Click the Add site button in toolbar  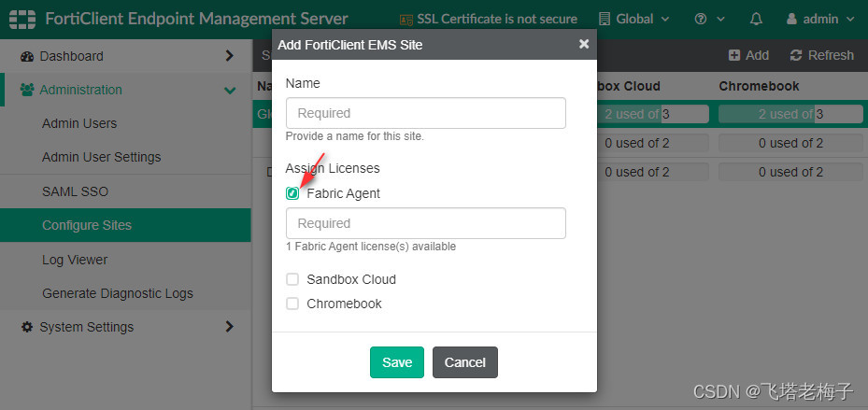[x=748, y=55]
